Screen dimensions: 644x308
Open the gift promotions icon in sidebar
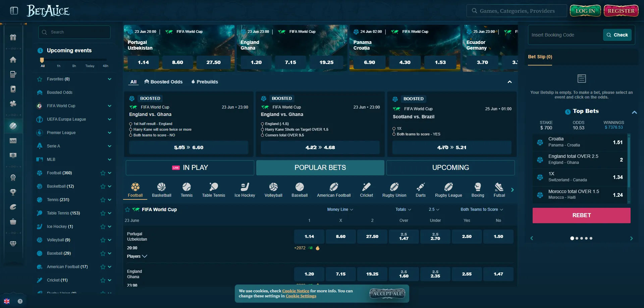click(x=13, y=37)
